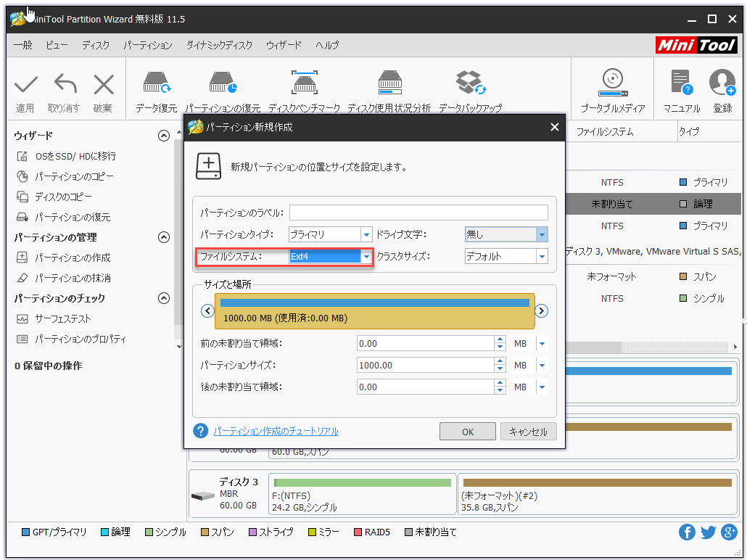This screenshot has height=560, width=747.
Task: Open the Help (ヘルプ) menu
Action: click(327, 45)
